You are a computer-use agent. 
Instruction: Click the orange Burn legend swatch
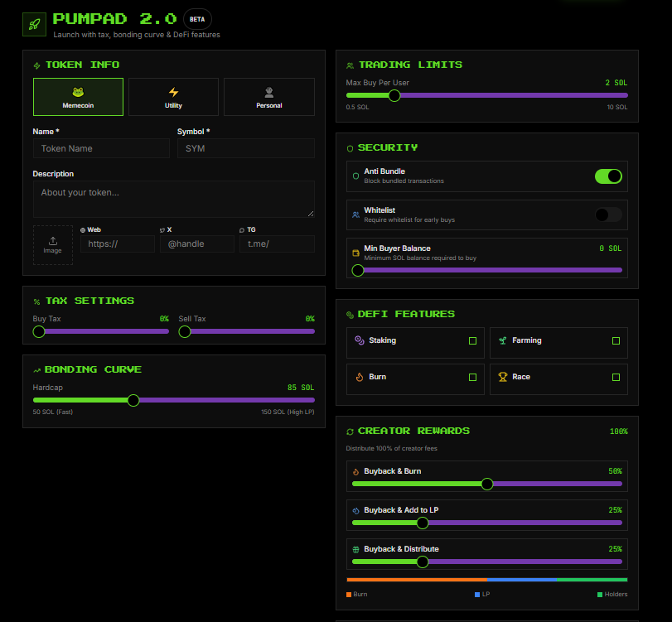pyautogui.click(x=349, y=595)
